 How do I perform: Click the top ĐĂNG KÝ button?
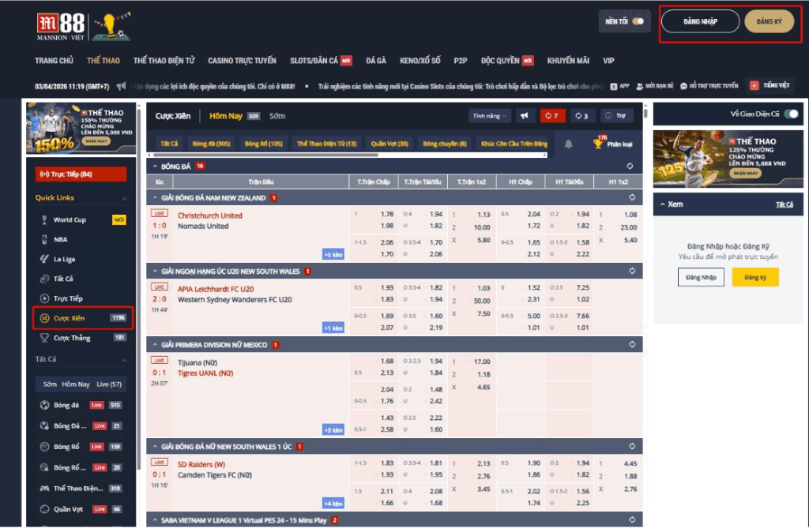click(x=769, y=21)
